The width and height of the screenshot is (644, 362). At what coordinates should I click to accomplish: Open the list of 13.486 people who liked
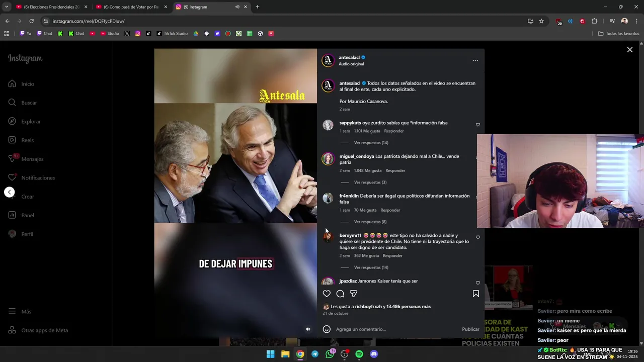pyautogui.click(x=409, y=307)
